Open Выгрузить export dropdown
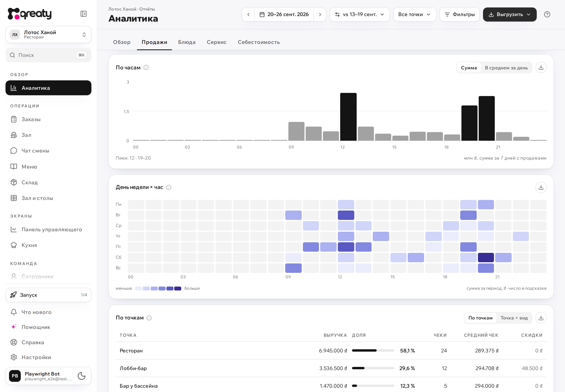The height and width of the screenshot is (392, 565). click(x=509, y=15)
